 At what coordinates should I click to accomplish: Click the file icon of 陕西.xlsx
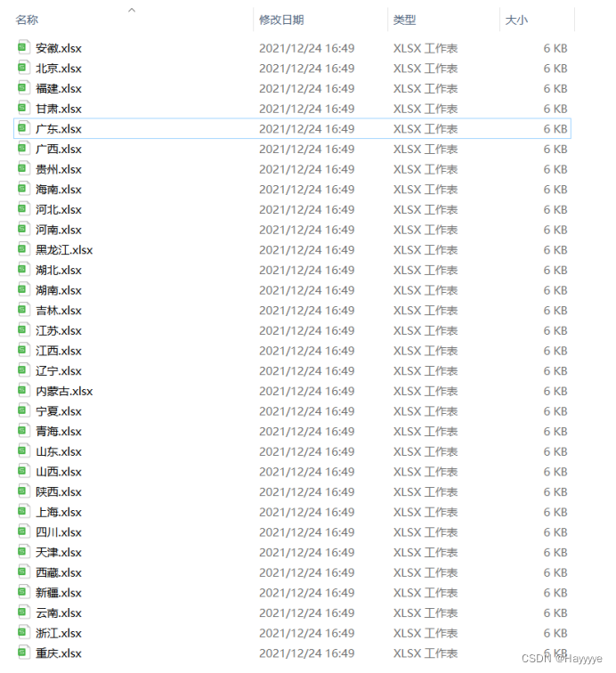pos(24,491)
